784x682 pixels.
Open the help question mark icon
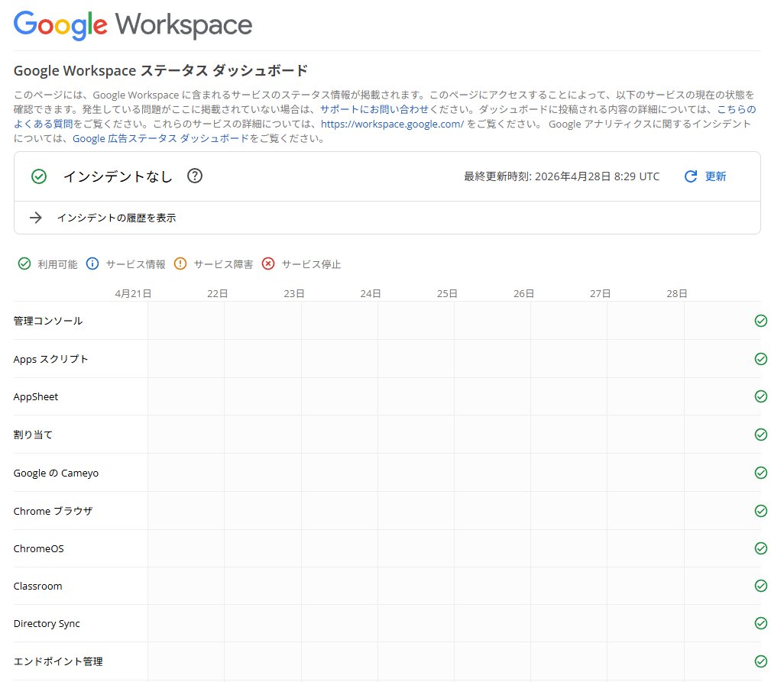[x=195, y=176]
